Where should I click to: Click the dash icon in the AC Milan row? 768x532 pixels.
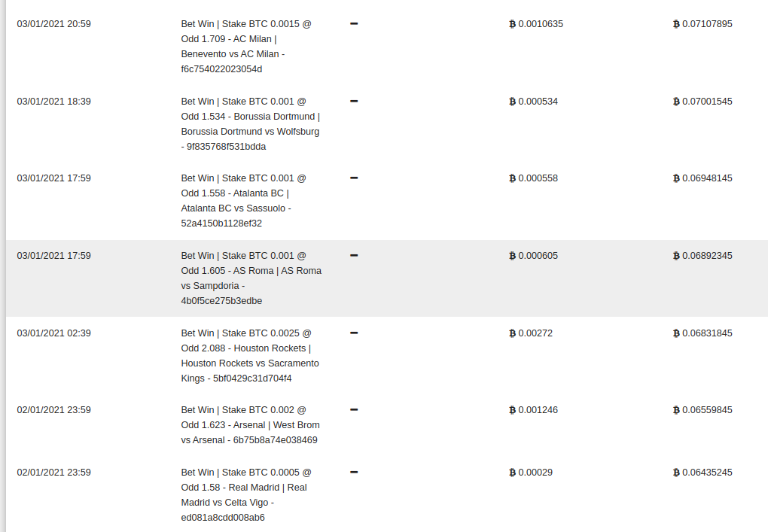click(354, 23)
